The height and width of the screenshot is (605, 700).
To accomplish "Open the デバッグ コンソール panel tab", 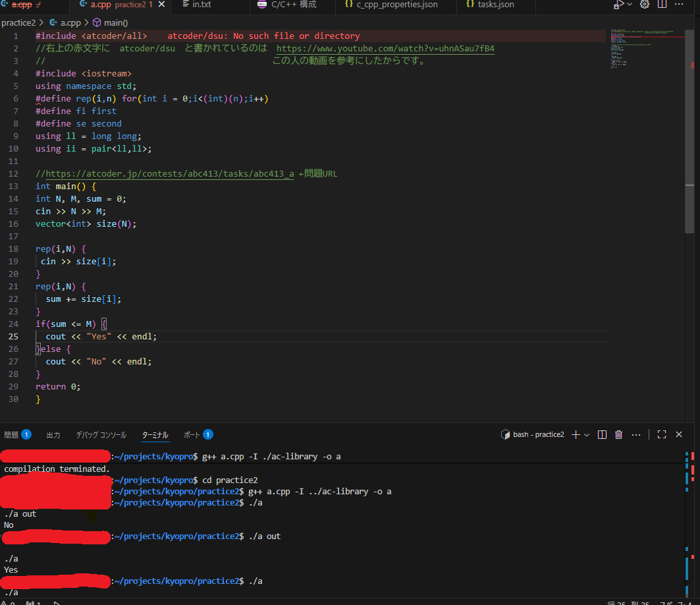I will click(x=101, y=435).
